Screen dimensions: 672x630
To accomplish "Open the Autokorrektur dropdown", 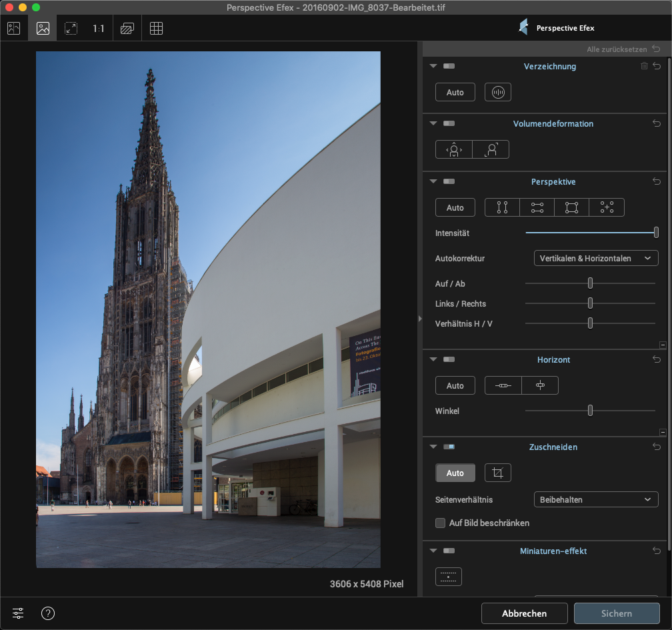I will pos(595,258).
